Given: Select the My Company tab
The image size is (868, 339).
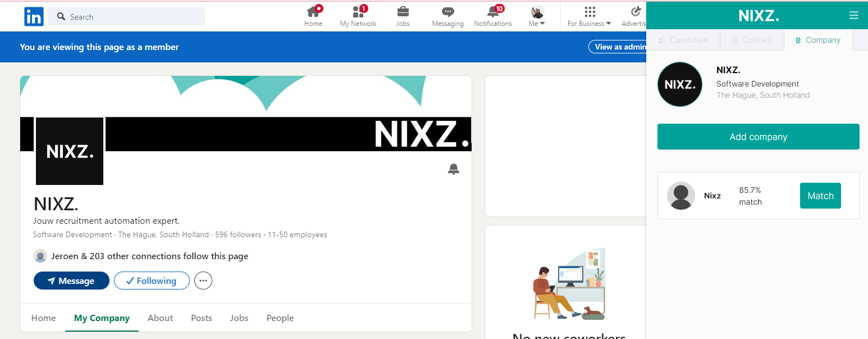Looking at the screenshot, I should pyautogui.click(x=102, y=318).
